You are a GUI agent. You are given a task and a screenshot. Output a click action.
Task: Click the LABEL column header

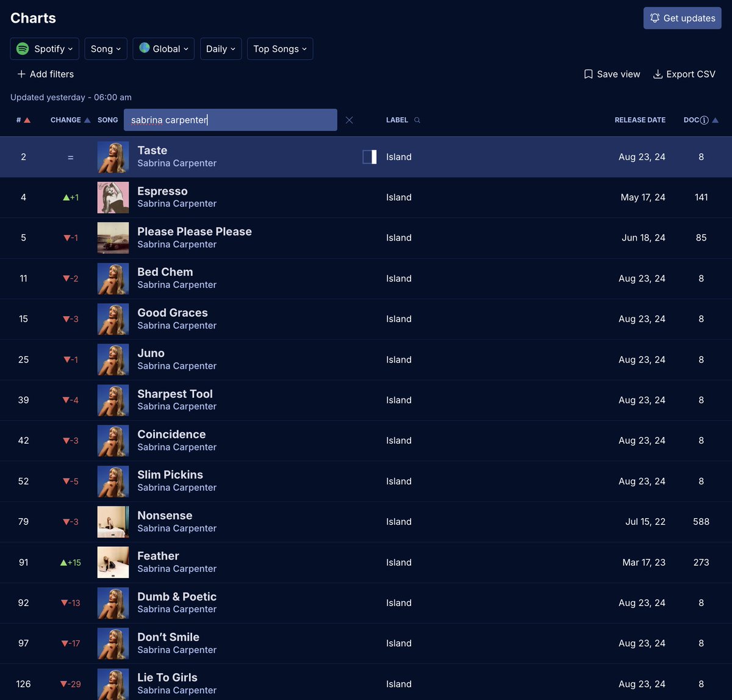tap(397, 120)
